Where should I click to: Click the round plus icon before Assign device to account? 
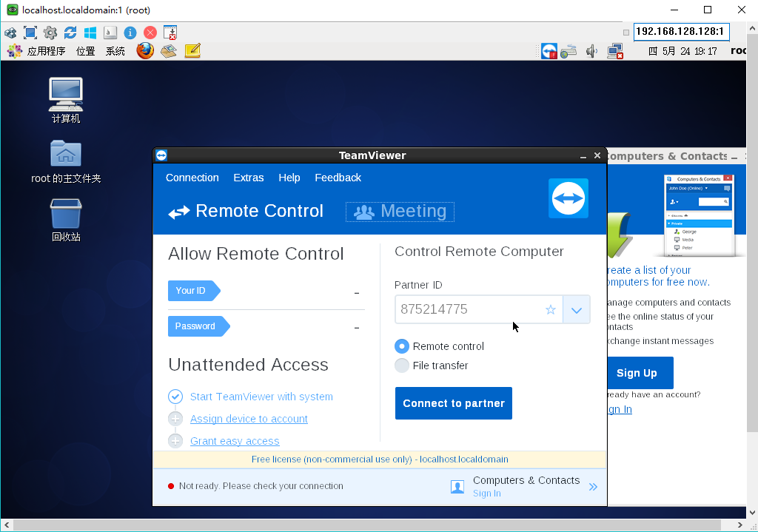(175, 419)
